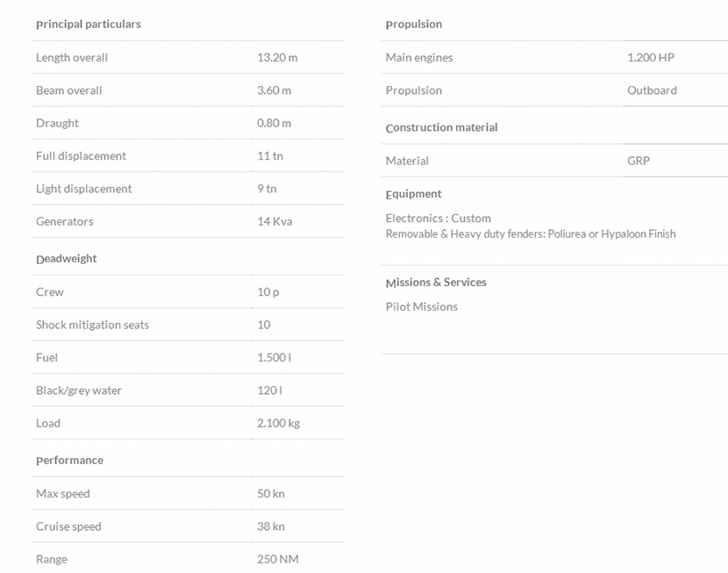Image resolution: width=728 pixels, height=573 pixels.
Task: Click the Max speed 50 kn value
Action: [x=270, y=494]
